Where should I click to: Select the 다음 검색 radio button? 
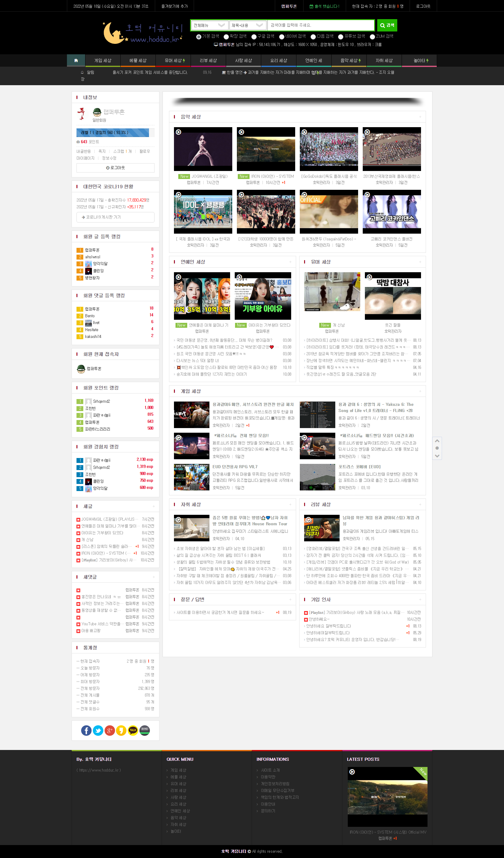coord(313,37)
